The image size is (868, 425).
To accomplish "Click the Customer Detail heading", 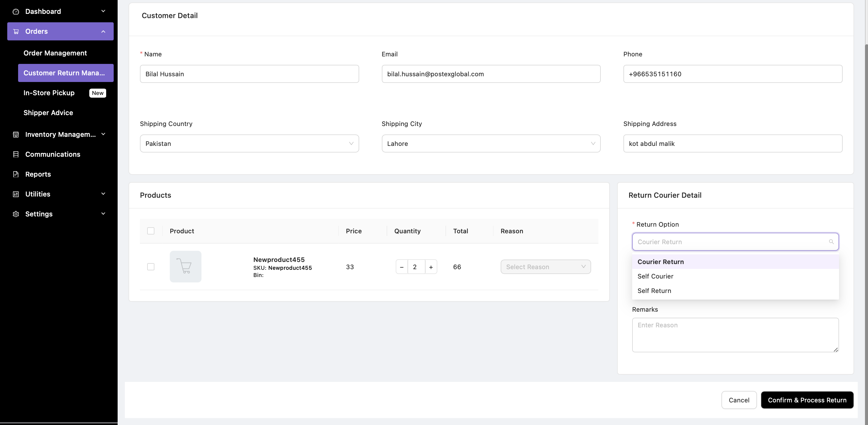I will 170,15.
